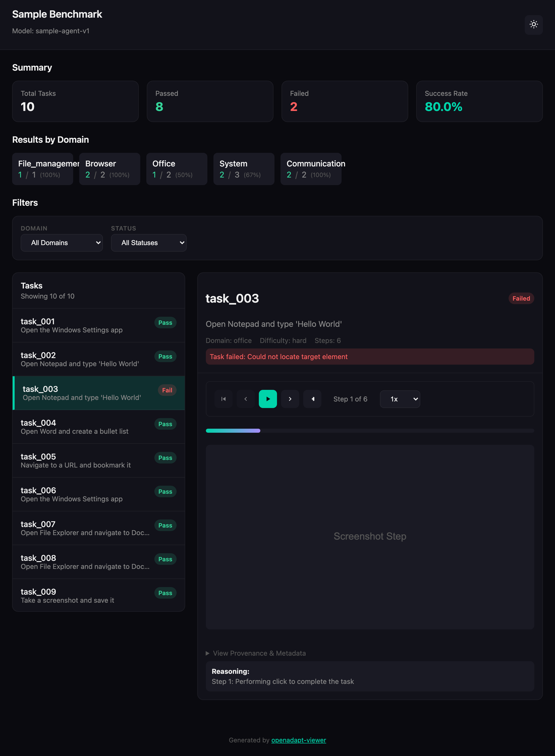
Task: Select task_007 in the task list
Action: point(98,528)
